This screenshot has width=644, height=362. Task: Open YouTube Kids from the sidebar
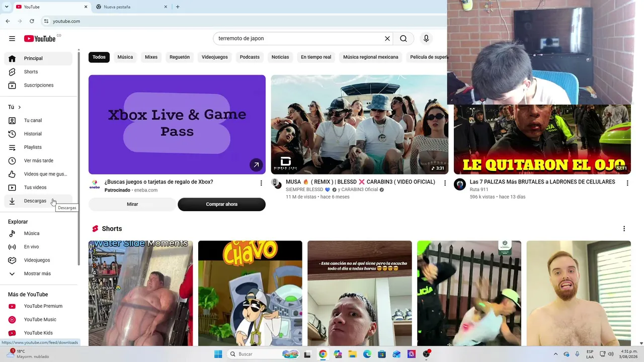pyautogui.click(x=38, y=333)
